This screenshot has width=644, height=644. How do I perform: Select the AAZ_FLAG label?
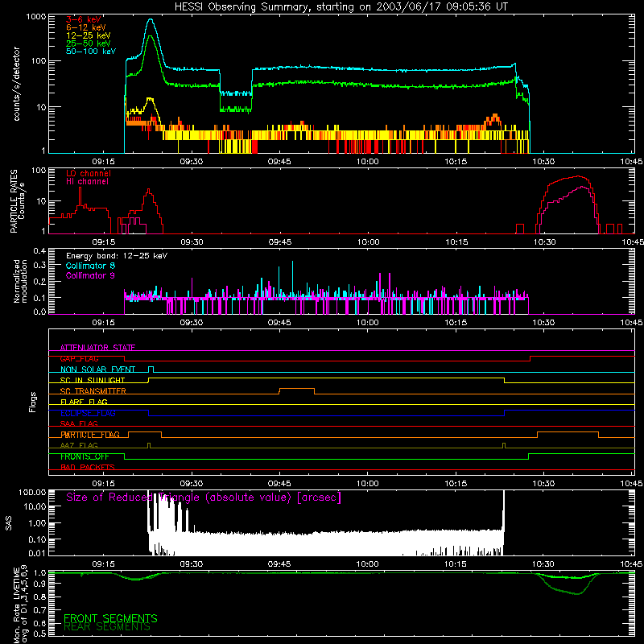click(79, 446)
